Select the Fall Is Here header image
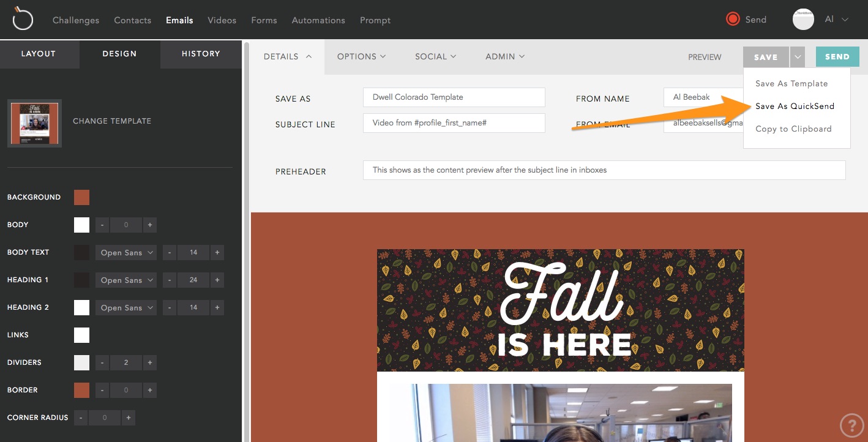The width and height of the screenshot is (868, 442). pyautogui.click(x=561, y=310)
